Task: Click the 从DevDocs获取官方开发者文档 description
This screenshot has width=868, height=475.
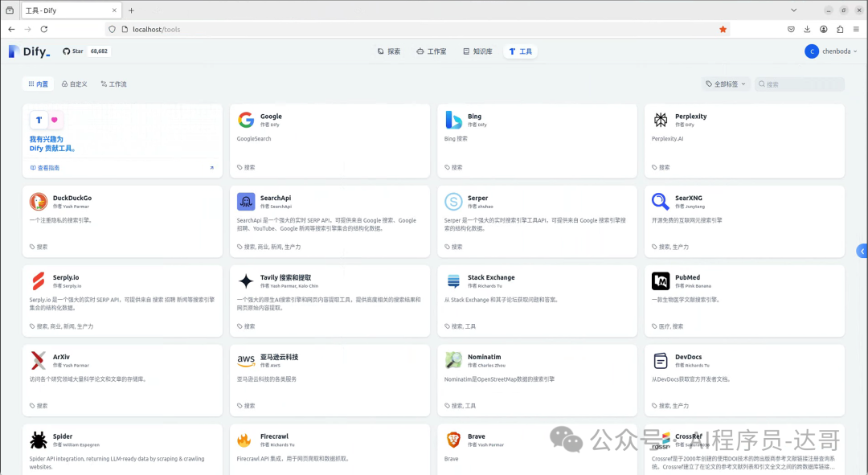Action: pos(692,380)
